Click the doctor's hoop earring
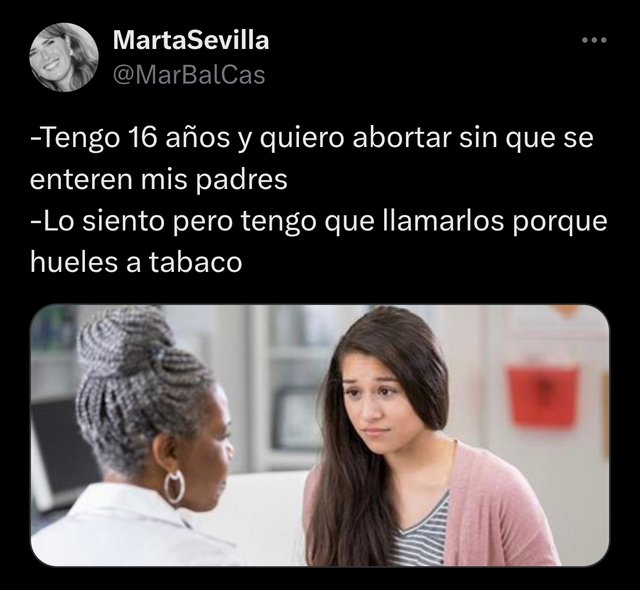Viewport: 640px width, 590px height. (x=174, y=487)
